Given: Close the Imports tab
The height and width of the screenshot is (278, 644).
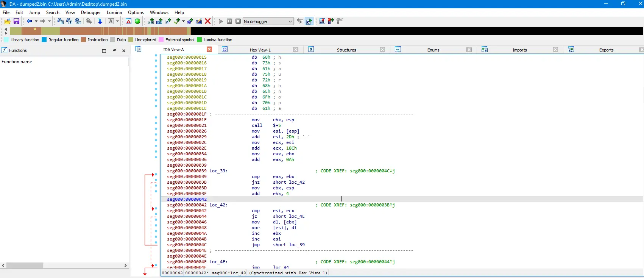Looking at the screenshot, I should click(555, 50).
